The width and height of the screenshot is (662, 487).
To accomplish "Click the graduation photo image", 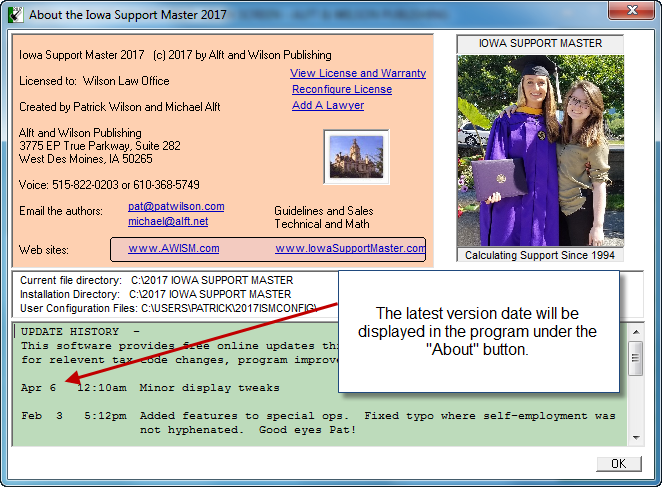I will pos(540,150).
